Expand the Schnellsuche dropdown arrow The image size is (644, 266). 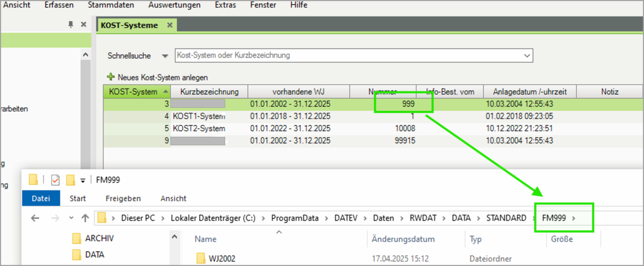tap(165, 56)
